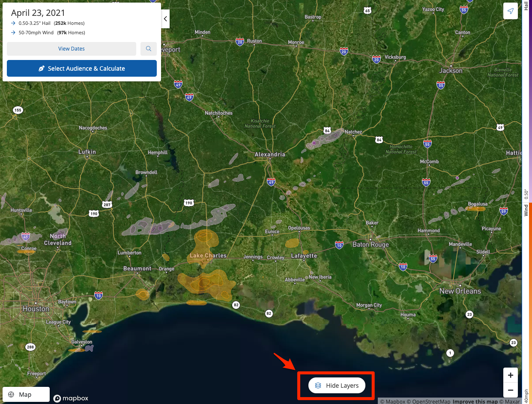Image resolution: width=532 pixels, height=404 pixels.
Task: Toggle layers off with Hide Layers
Action: (x=337, y=386)
